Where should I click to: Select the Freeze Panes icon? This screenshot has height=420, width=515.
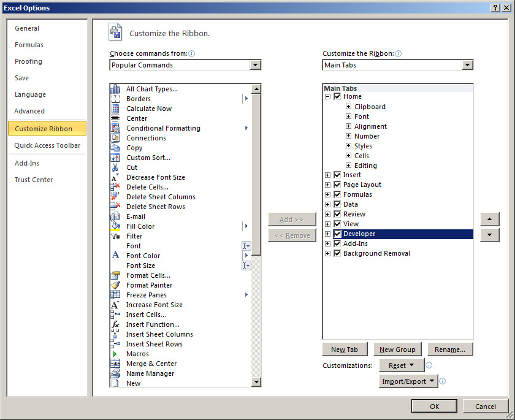tap(115, 295)
